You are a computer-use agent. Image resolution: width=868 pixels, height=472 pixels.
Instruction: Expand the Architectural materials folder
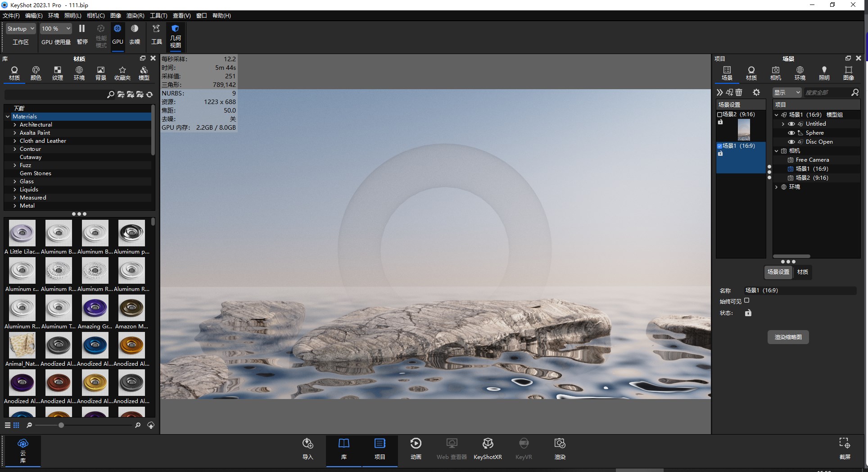coord(15,125)
